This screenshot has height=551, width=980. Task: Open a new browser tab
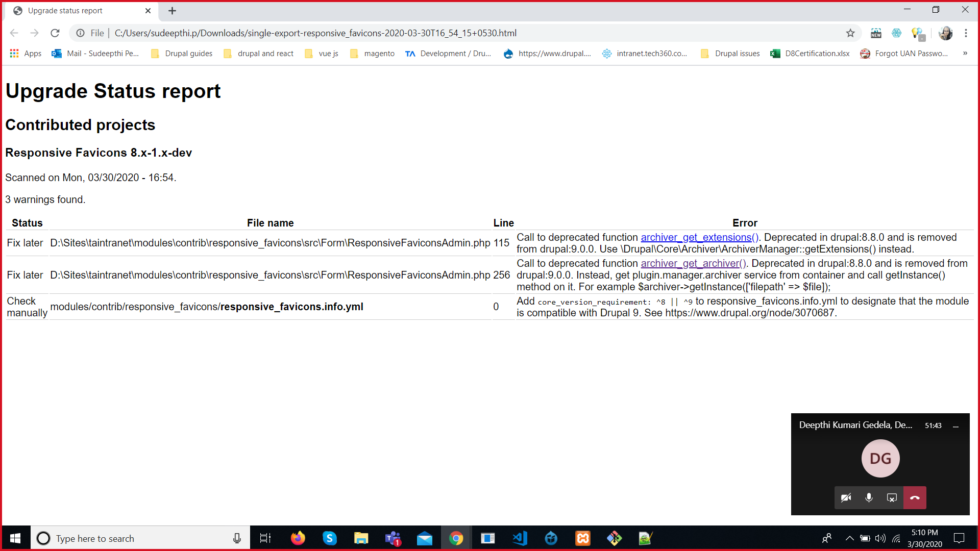[x=172, y=11]
